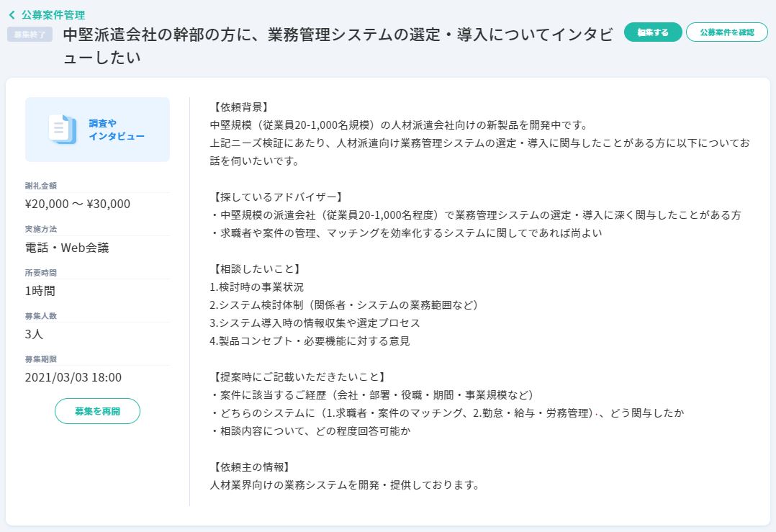Click the deadline 2021/03/03 18:00
Screen dimensions: 776x532
pos(73,377)
